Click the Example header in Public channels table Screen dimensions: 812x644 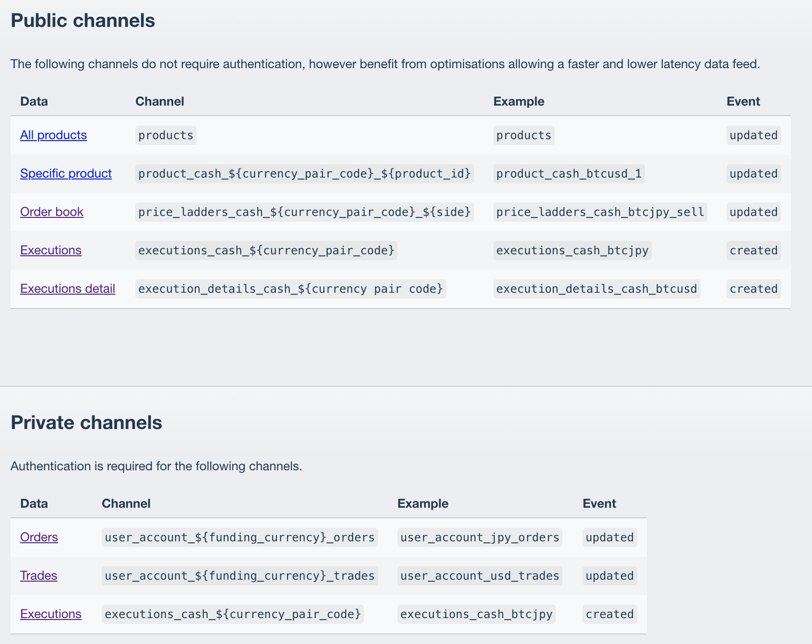pos(519,101)
